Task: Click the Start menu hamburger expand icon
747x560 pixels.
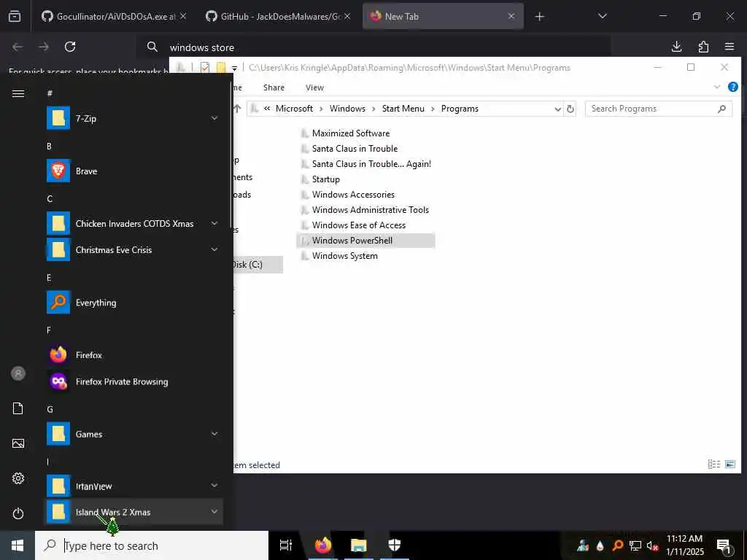Action: coord(18,93)
